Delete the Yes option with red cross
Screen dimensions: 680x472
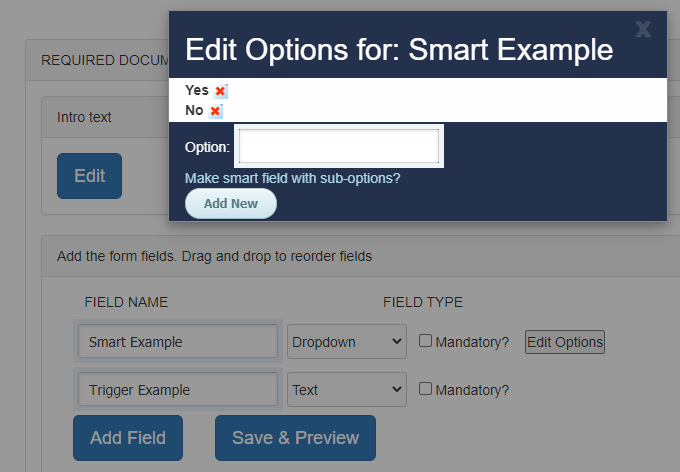coord(220,91)
